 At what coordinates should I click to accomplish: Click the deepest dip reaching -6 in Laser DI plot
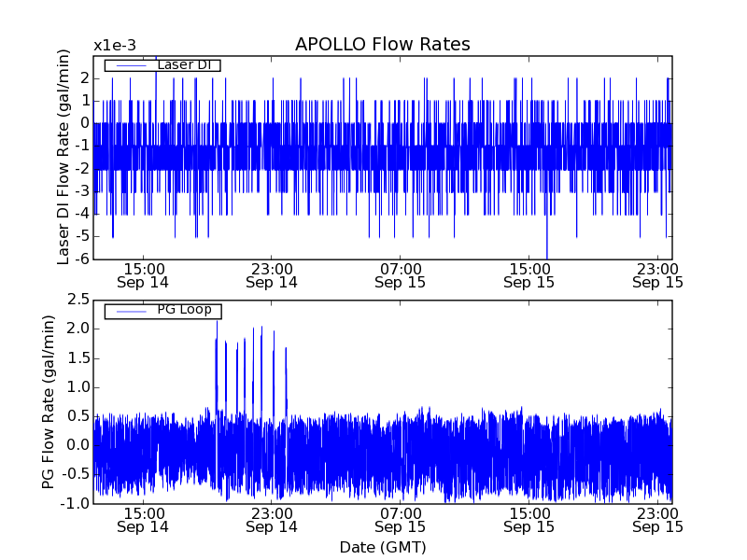pyautogui.click(x=547, y=254)
